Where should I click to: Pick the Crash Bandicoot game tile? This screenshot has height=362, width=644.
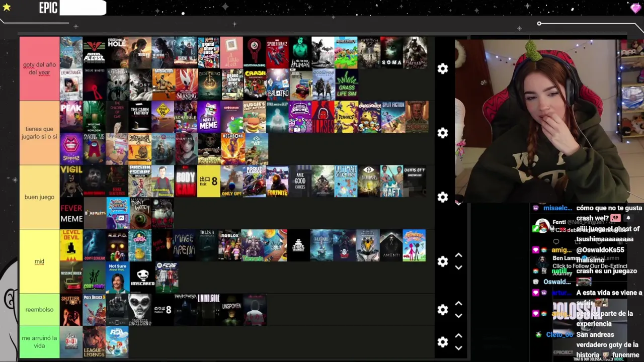click(x=255, y=84)
